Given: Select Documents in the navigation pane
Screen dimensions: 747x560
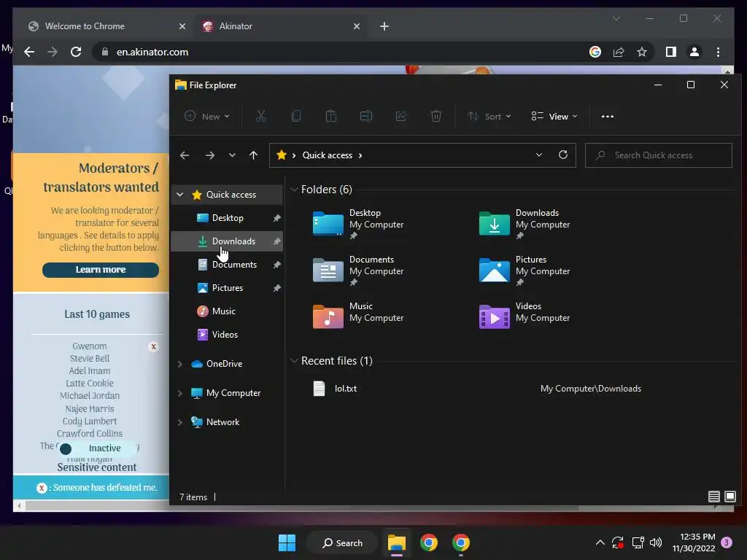Looking at the screenshot, I should click(x=228, y=264).
